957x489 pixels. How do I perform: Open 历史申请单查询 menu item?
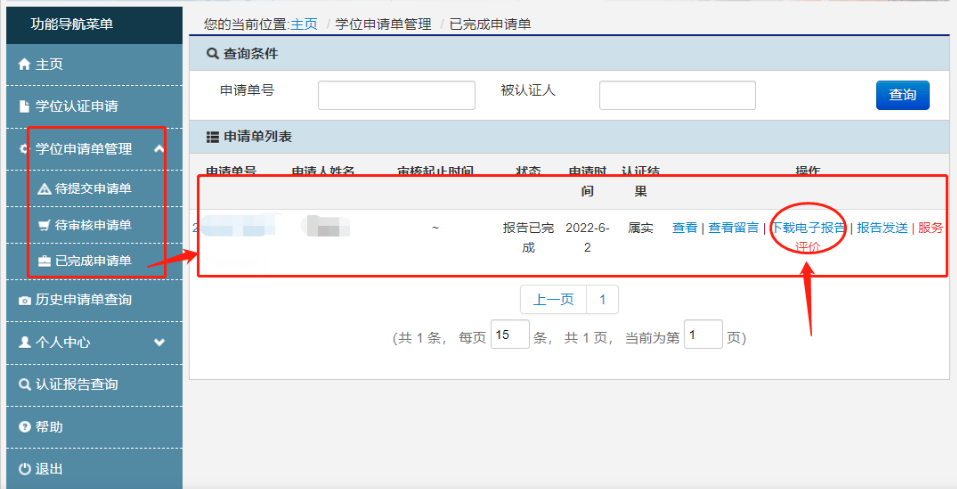(x=83, y=300)
